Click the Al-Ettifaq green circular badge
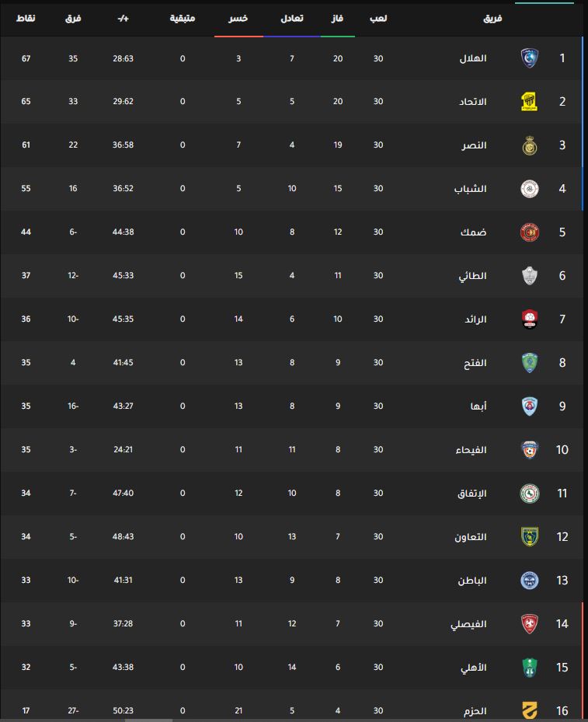The image size is (588, 722). tap(530, 494)
